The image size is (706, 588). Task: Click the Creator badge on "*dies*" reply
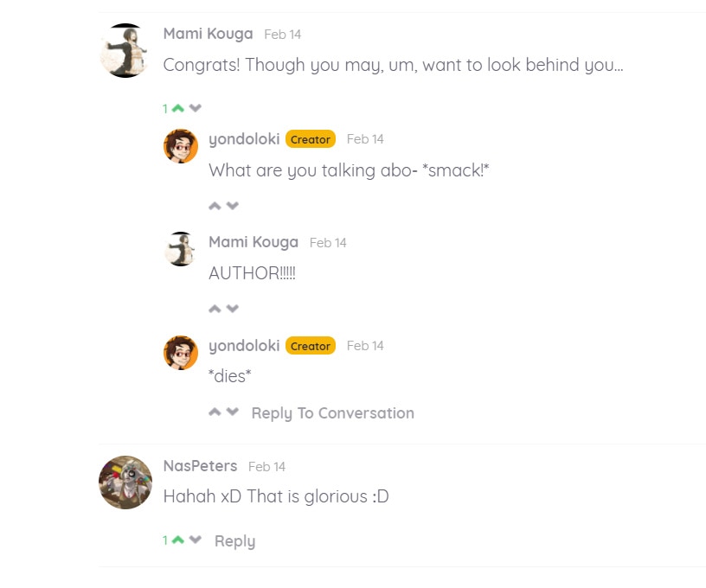pos(311,346)
